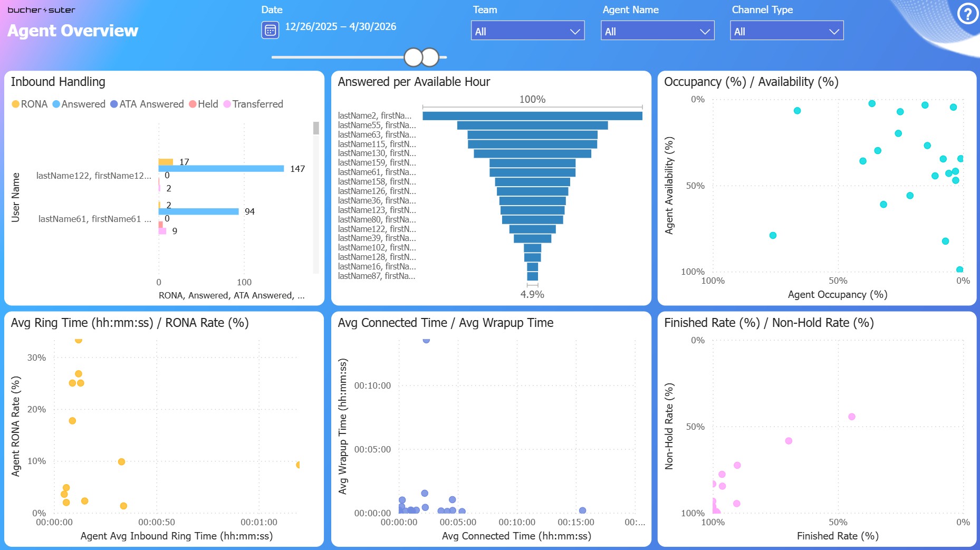This screenshot has width=980, height=550.
Task: Click the Occupancy (%) / Availability (%) title
Action: 751,82
